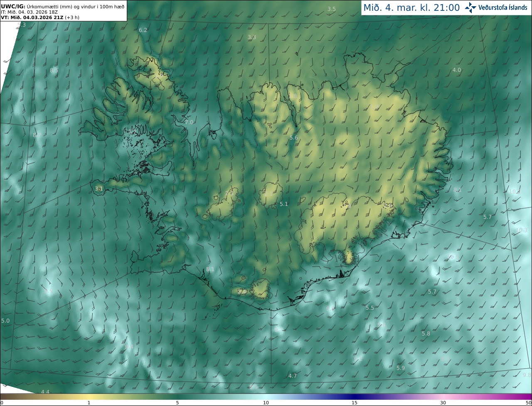Click the map value '7.0'
Image resolution: width=532 pixels, height=406 pixels.
189,122
